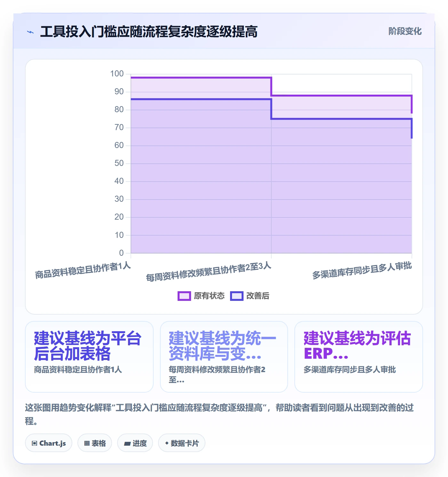Open the card titled 建议基线为统一资料库与变…
Screen dimensions: 448x477
click(x=224, y=357)
